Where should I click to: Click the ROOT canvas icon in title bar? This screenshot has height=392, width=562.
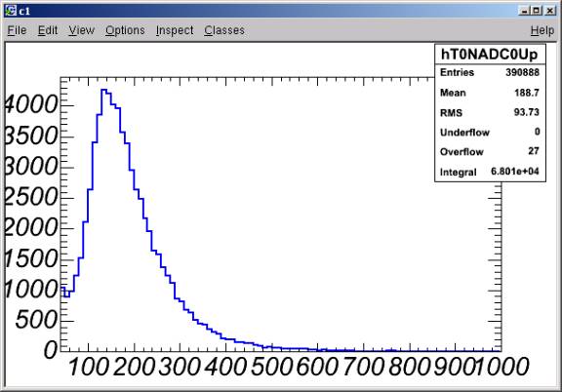[x=11, y=11]
